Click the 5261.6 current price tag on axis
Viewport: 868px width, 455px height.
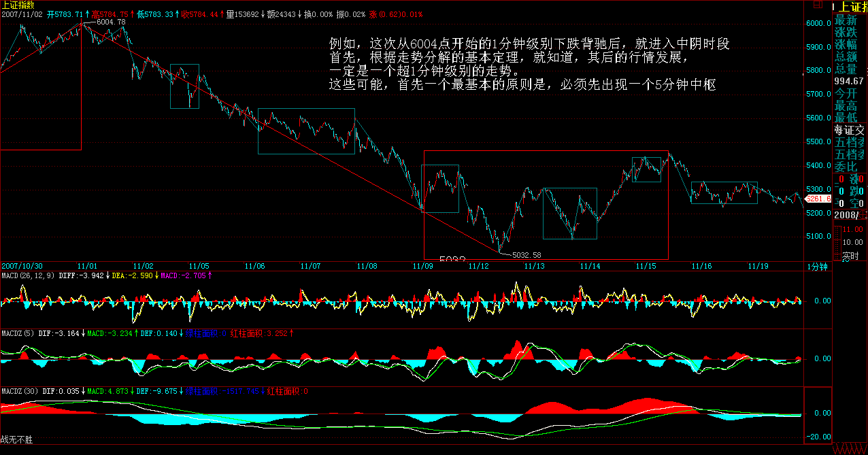tap(818, 199)
